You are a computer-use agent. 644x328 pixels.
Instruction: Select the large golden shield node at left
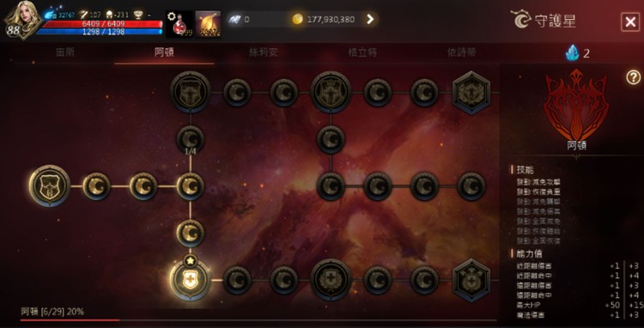coord(50,186)
